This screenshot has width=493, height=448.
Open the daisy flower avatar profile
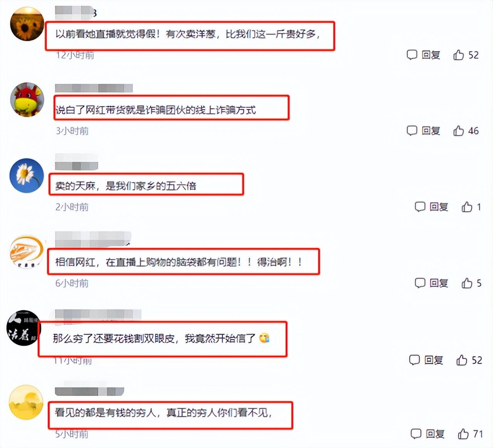27,176
